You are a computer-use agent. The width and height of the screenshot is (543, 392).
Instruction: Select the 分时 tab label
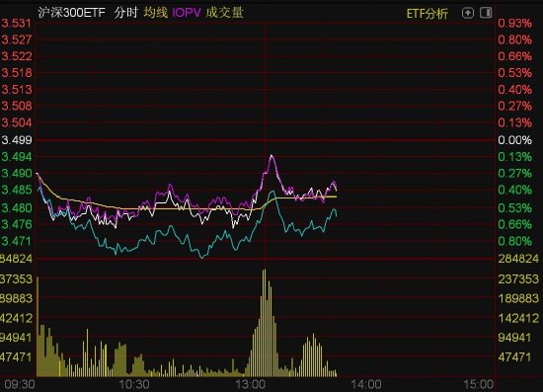(x=126, y=13)
